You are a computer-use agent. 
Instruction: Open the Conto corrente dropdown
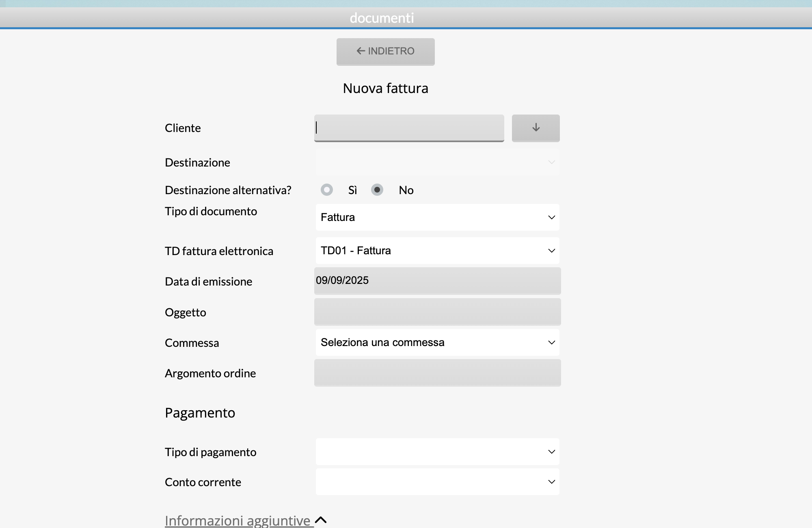click(437, 482)
